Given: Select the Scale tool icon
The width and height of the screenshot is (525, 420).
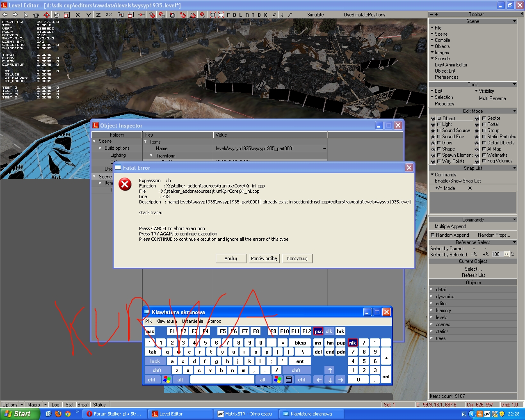Looking at the screenshot, I should pyautogui.click(x=66, y=15).
